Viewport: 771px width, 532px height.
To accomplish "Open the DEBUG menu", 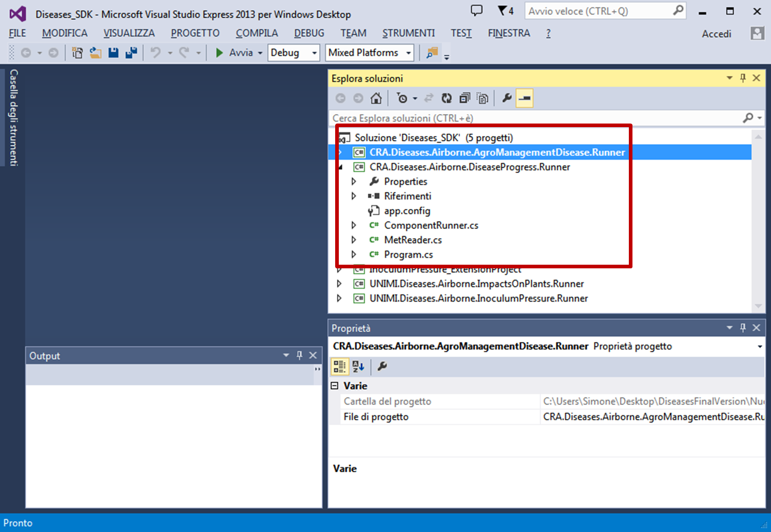I will 309,33.
